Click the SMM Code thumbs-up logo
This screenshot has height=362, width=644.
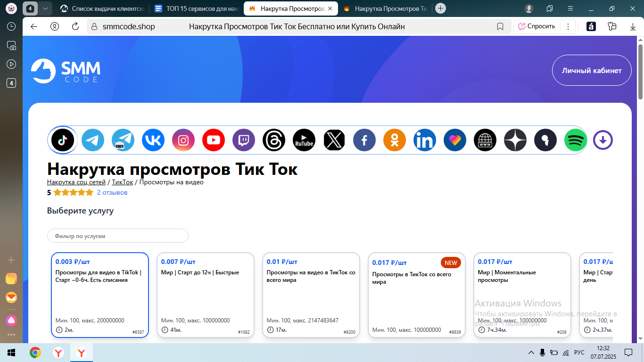click(66, 71)
